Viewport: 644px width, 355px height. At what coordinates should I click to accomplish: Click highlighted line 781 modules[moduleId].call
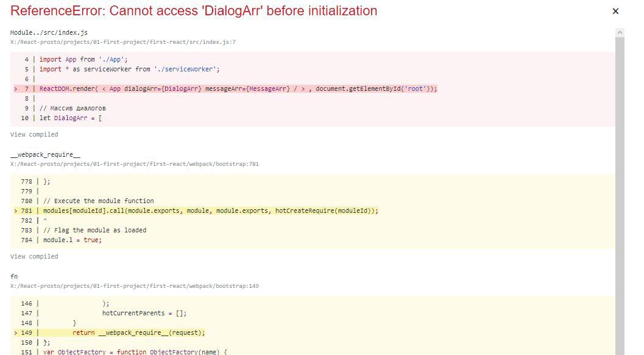pos(210,210)
